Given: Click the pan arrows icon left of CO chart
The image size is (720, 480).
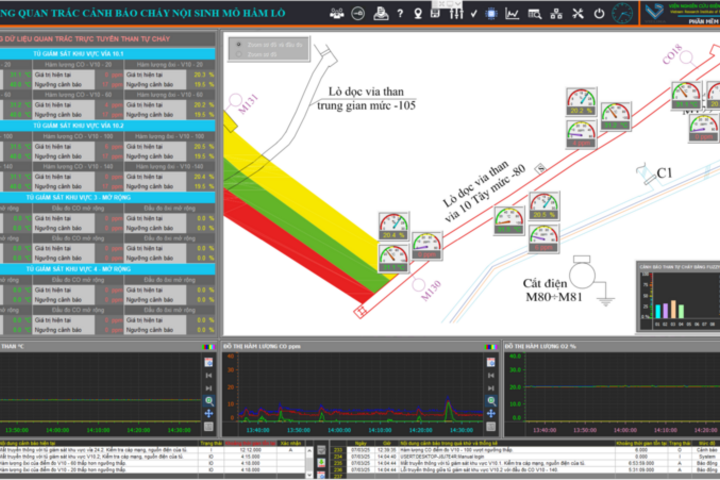Looking at the screenshot, I should tap(210, 412).
